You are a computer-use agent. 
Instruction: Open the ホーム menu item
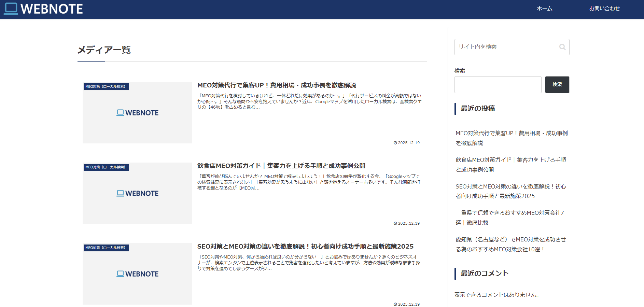[x=544, y=9]
